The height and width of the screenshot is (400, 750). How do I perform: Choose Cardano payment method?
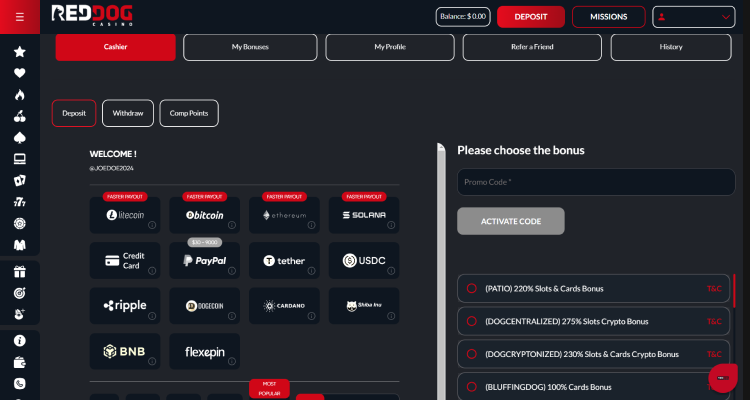coord(284,306)
